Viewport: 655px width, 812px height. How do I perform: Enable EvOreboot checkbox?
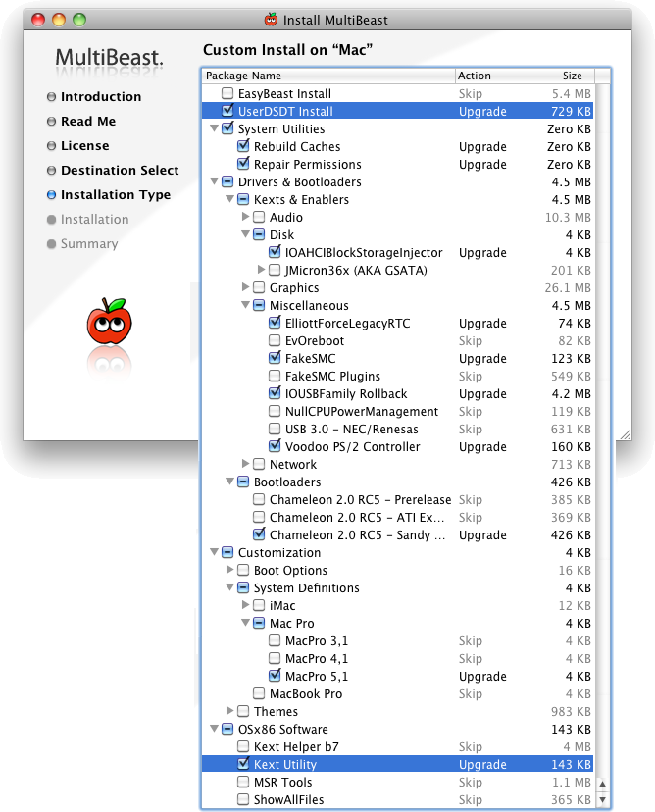tap(275, 340)
